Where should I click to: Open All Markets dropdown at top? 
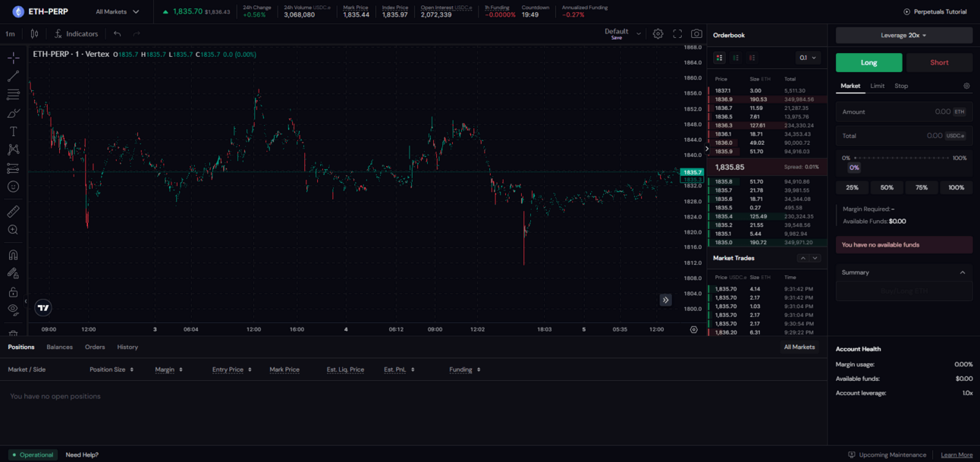pyautogui.click(x=118, y=11)
